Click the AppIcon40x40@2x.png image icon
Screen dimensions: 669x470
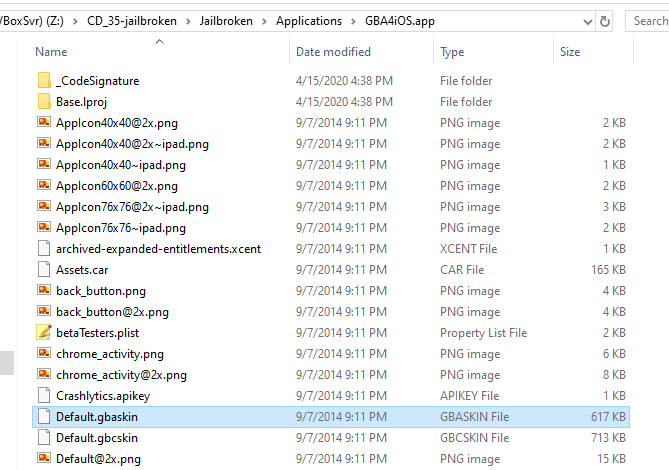pos(44,122)
